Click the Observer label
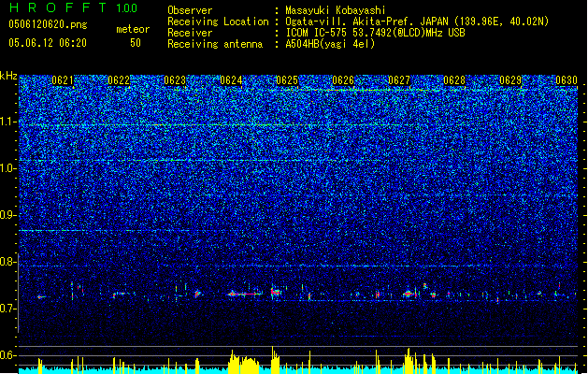 [190, 10]
